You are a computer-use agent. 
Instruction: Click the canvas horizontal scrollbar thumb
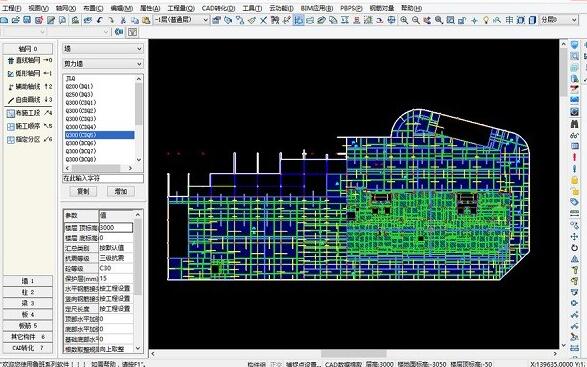[353, 354]
